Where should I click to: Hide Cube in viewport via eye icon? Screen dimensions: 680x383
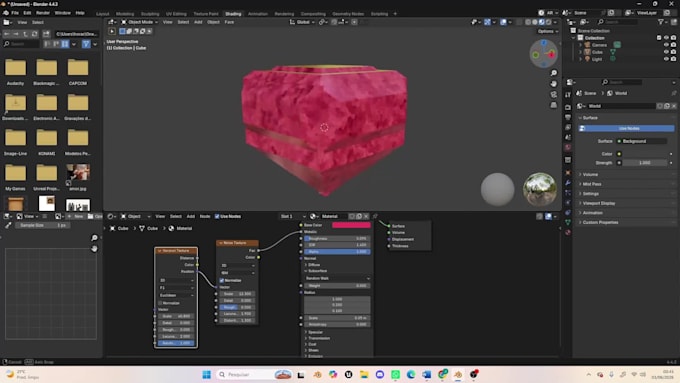[x=666, y=52]
